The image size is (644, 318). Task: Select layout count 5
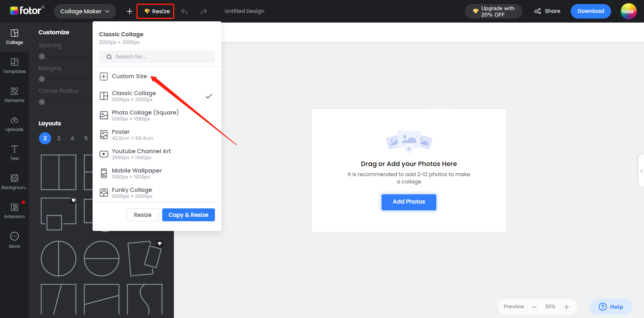(86, 138)
